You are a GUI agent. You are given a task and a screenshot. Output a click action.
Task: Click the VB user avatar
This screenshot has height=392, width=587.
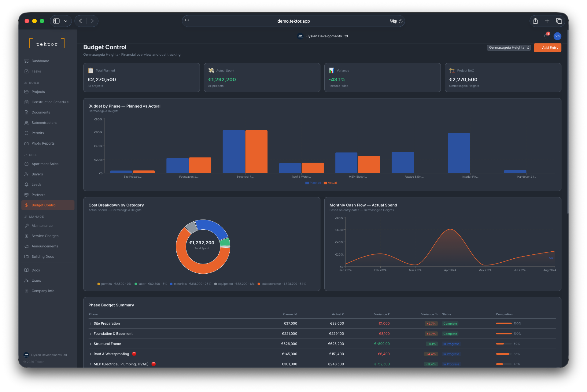557,36
